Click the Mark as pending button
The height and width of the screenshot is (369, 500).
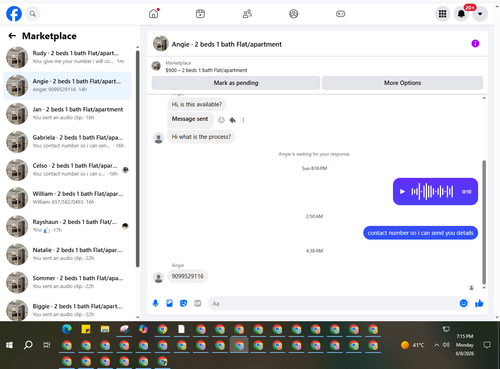point(236,83)
